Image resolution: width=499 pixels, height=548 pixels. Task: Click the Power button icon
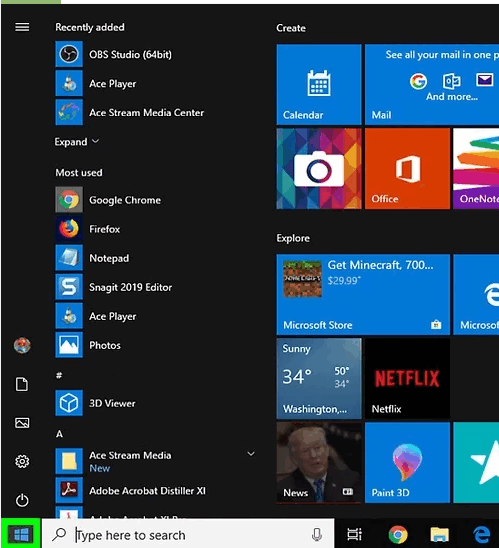click(x=22, y=500)
